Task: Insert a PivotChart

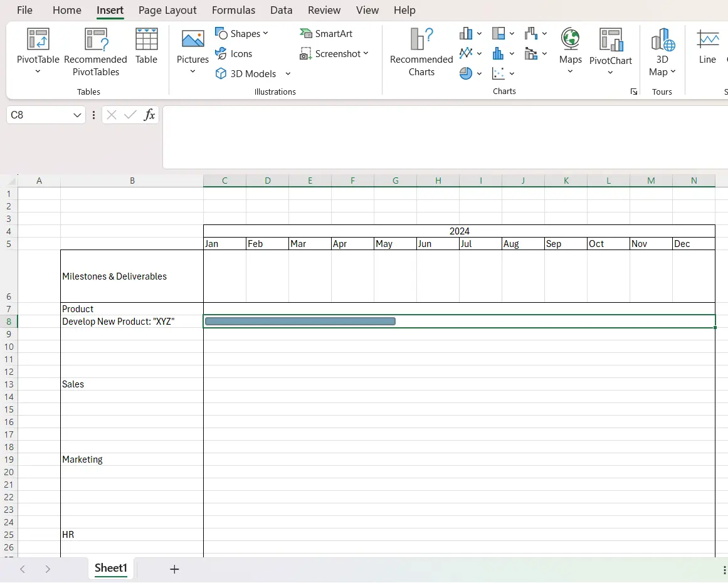Action: coord(611,46)
